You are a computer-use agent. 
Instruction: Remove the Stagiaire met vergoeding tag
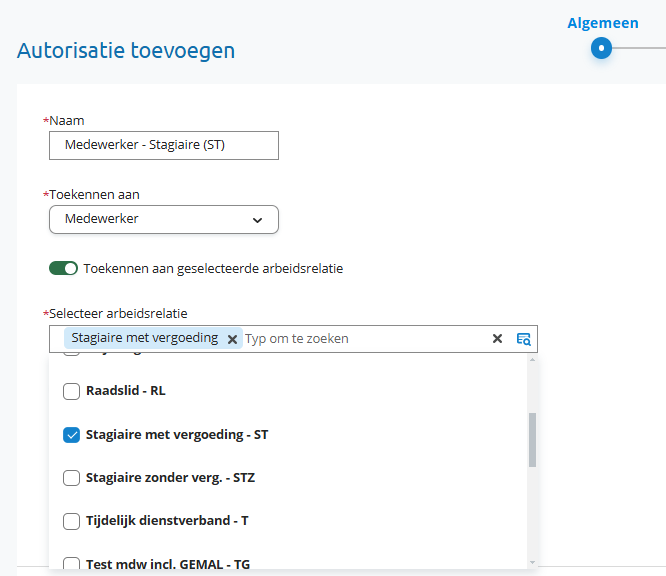(232, 339)
